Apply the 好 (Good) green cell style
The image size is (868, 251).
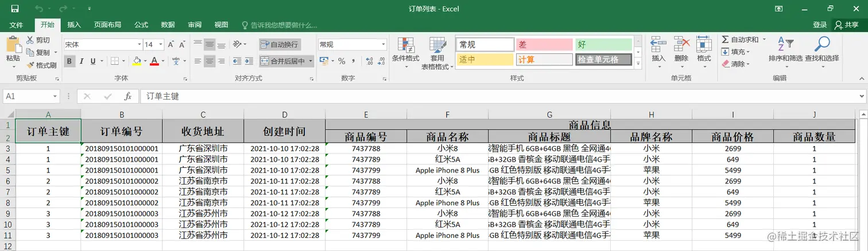pyautogui.click(x=603, y=44)
